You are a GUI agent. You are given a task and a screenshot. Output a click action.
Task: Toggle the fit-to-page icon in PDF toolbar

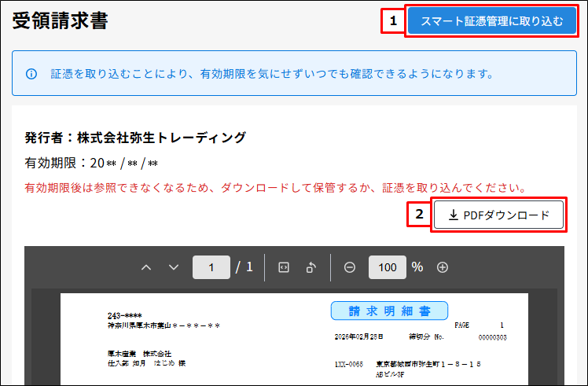(x=284, y=267)
